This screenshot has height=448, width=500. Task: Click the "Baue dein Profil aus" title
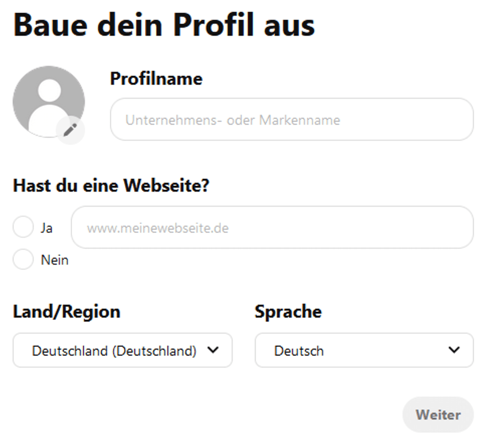click(x=164, y=25)
